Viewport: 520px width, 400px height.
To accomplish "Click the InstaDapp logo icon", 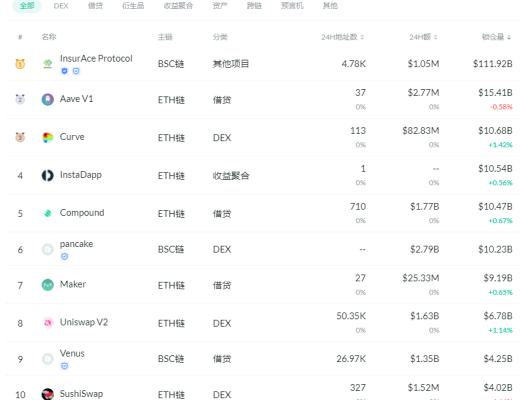I will 48,175.
